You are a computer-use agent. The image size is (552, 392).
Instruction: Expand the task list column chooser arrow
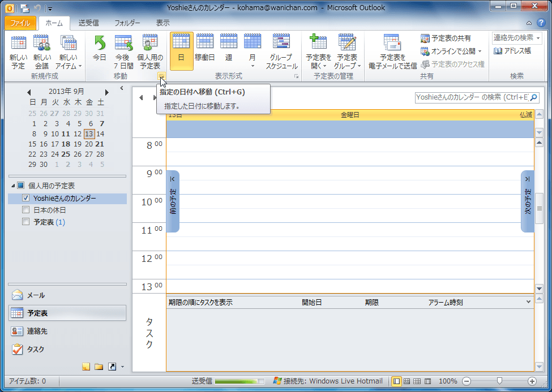[x=528, y=302]
